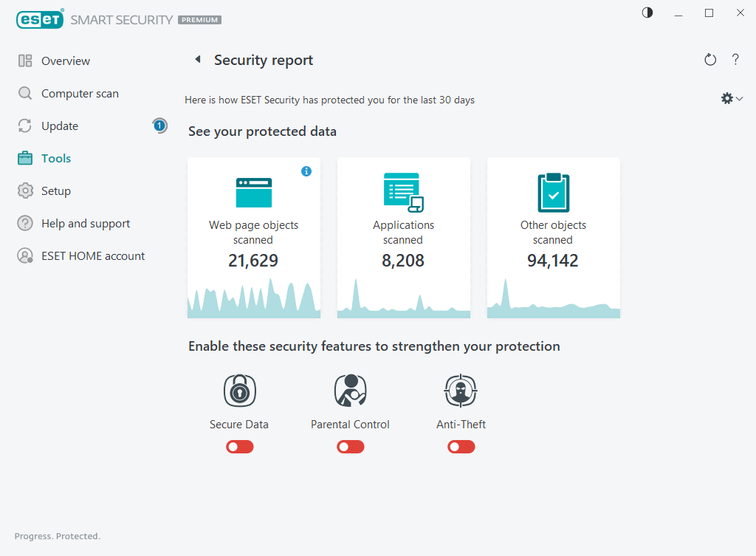Enable the Secure Data switch
Viewport: 756px width, 556px height.
[x=239, y=447]
